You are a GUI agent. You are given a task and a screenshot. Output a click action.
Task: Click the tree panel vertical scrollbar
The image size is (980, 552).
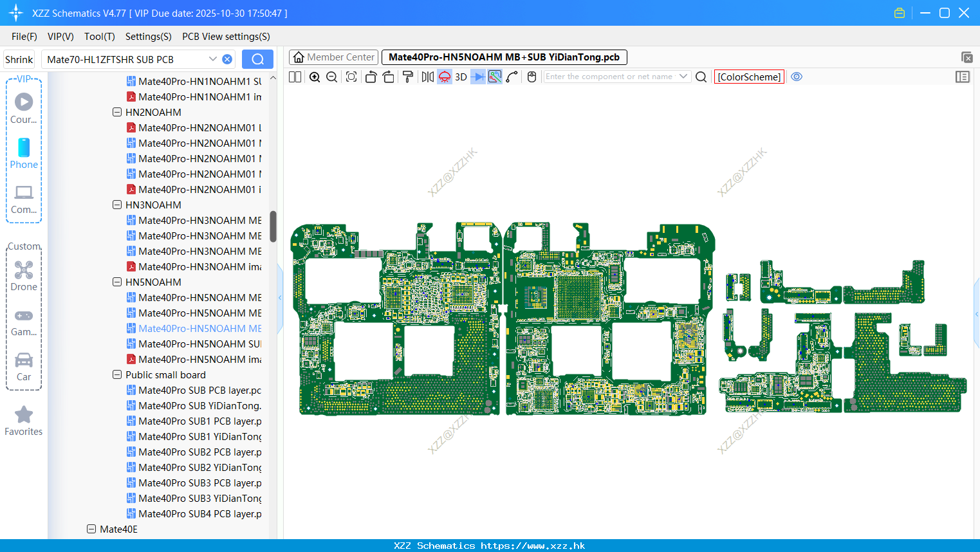273,226
